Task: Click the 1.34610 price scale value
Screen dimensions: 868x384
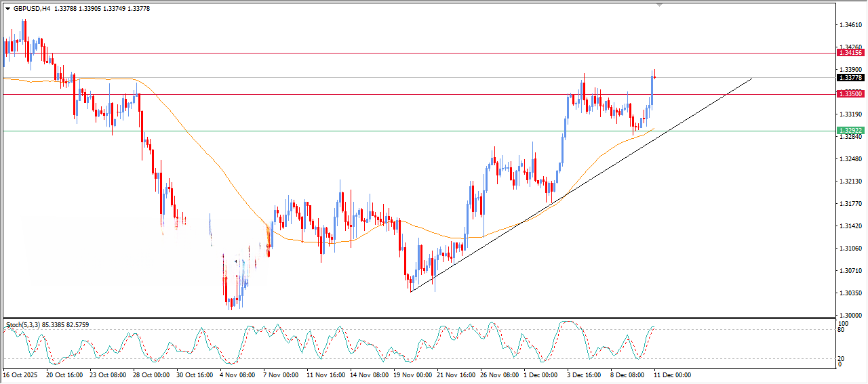Action: pyautogui.click(x=850, y=25)
